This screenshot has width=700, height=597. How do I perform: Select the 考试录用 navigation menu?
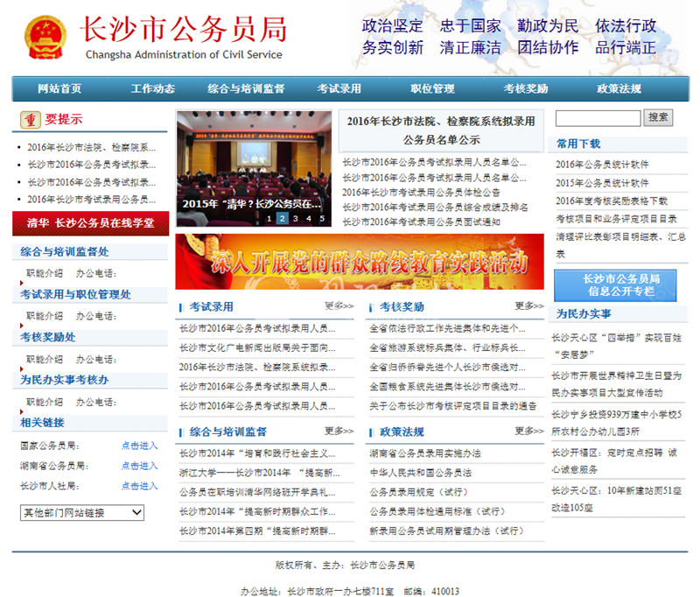[x=339, y=89]
